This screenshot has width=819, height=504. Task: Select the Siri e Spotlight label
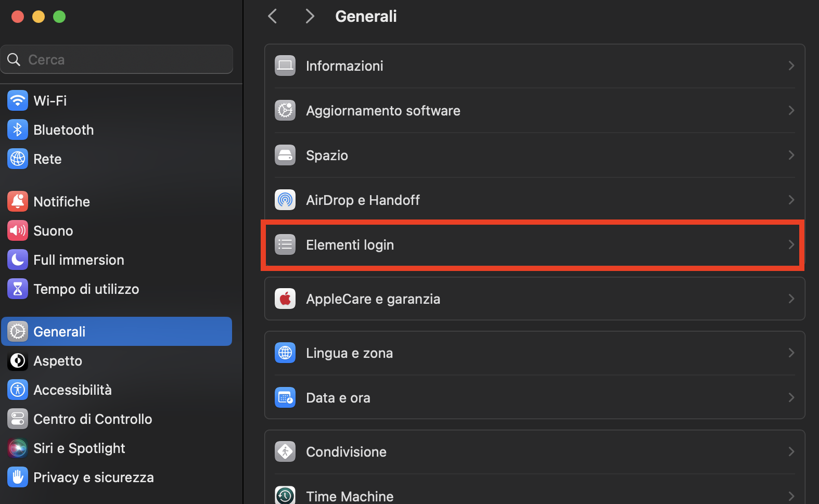[x=79, y=448]
